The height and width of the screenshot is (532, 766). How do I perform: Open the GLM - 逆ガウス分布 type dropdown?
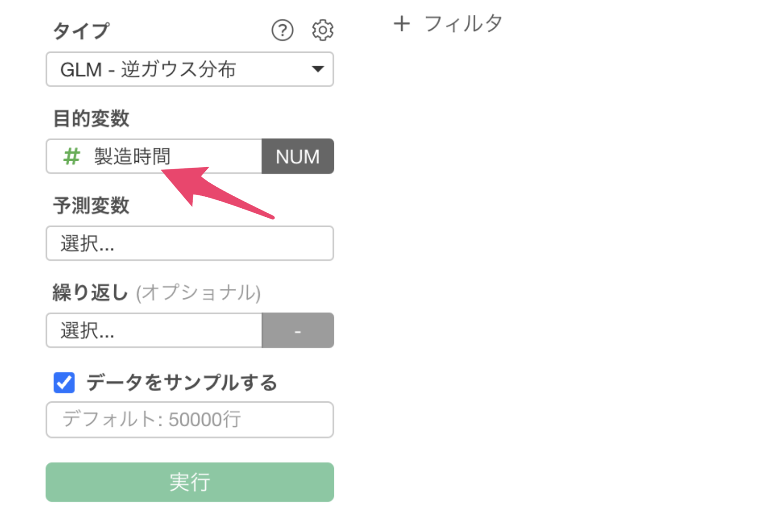190,69
